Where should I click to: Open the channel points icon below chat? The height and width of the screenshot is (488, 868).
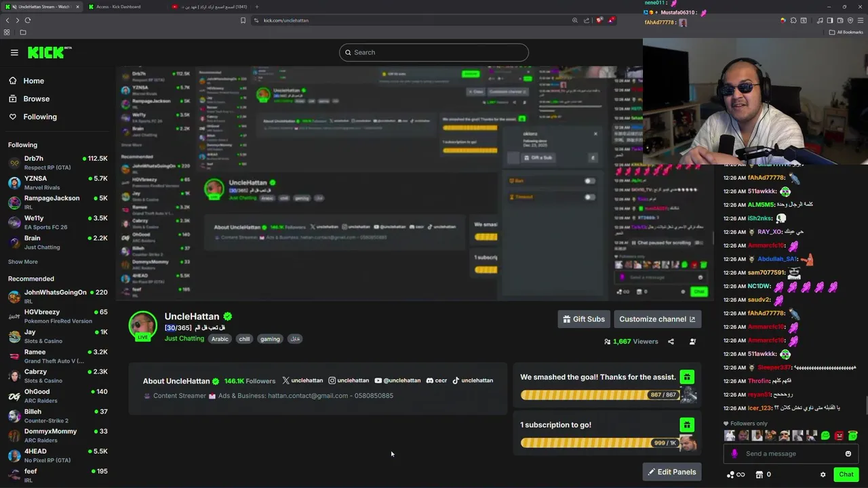pos(736,474)
